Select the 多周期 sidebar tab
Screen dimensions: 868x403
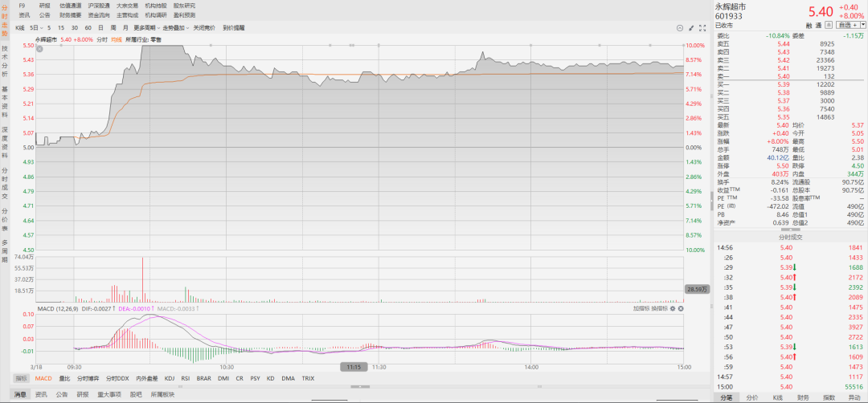click(5, 251)
